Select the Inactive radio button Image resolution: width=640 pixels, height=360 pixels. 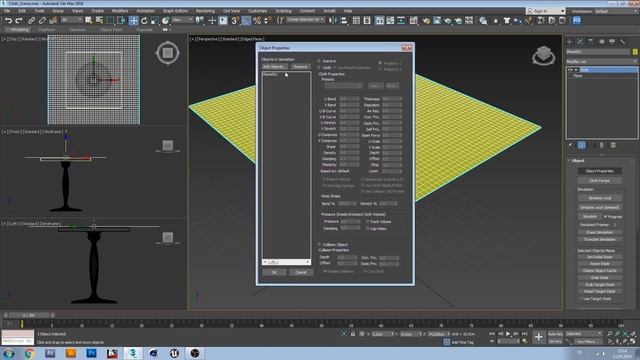coord(320,61)
